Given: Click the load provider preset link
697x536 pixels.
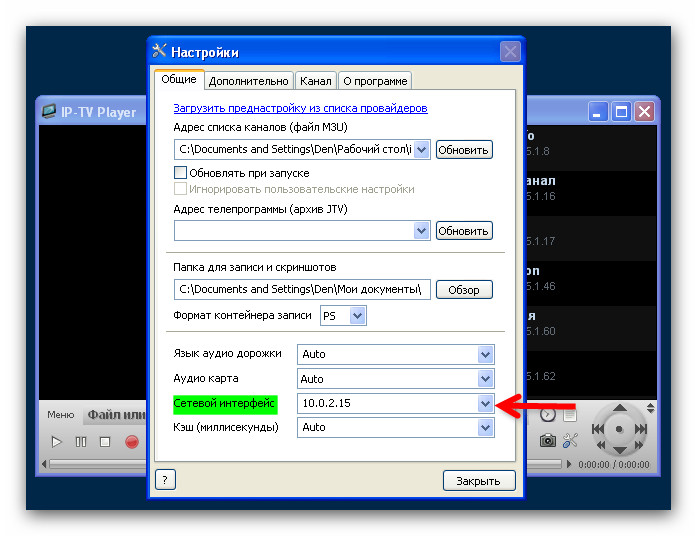Looking at the screenshot, I should click(300, 108).
